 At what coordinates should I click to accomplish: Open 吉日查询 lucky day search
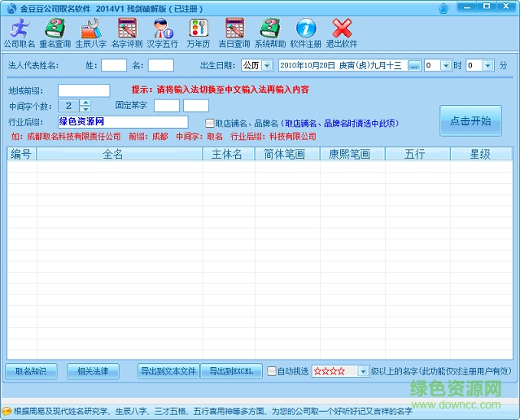pos(234,33)
